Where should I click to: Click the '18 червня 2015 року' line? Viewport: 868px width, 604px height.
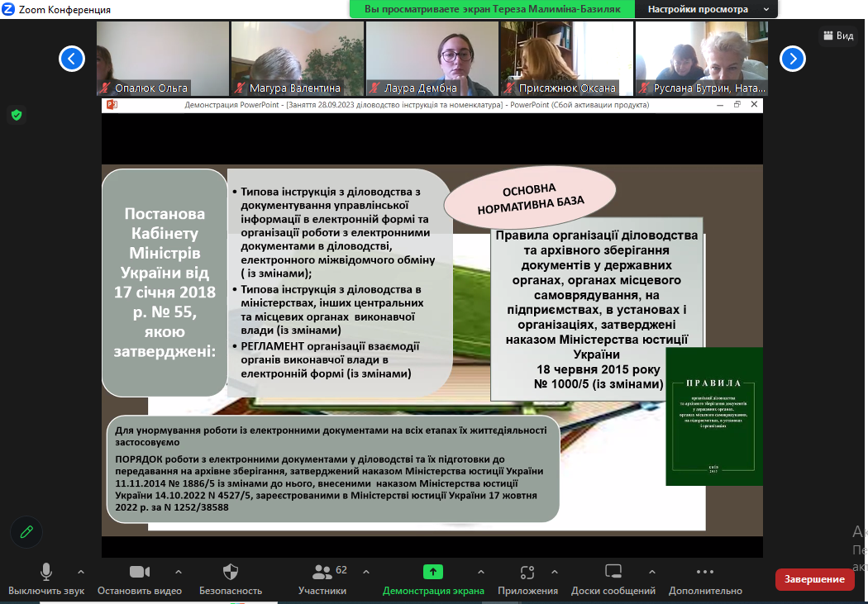[599, 369]
